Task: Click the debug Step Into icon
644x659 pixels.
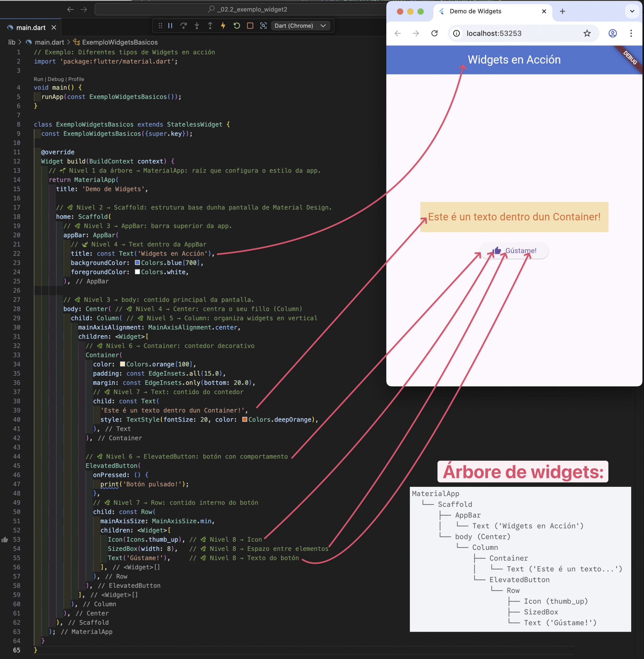Action: click(197, 26)
